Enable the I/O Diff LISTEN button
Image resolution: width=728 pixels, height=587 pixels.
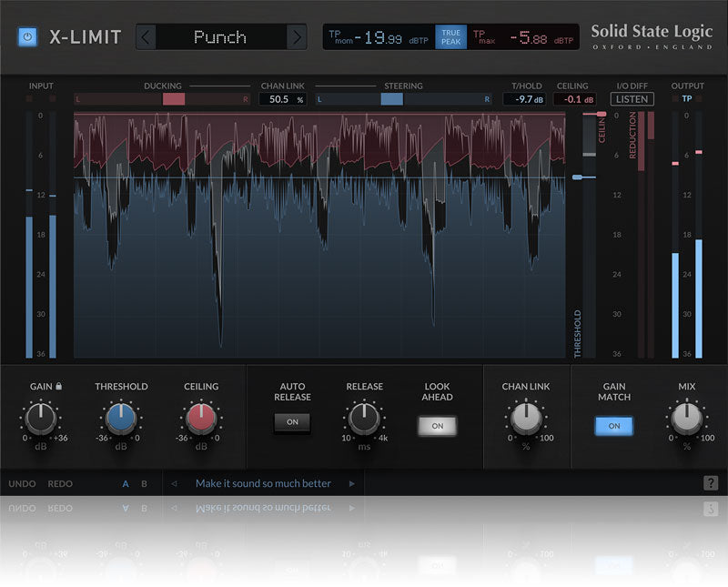point(632,99)
